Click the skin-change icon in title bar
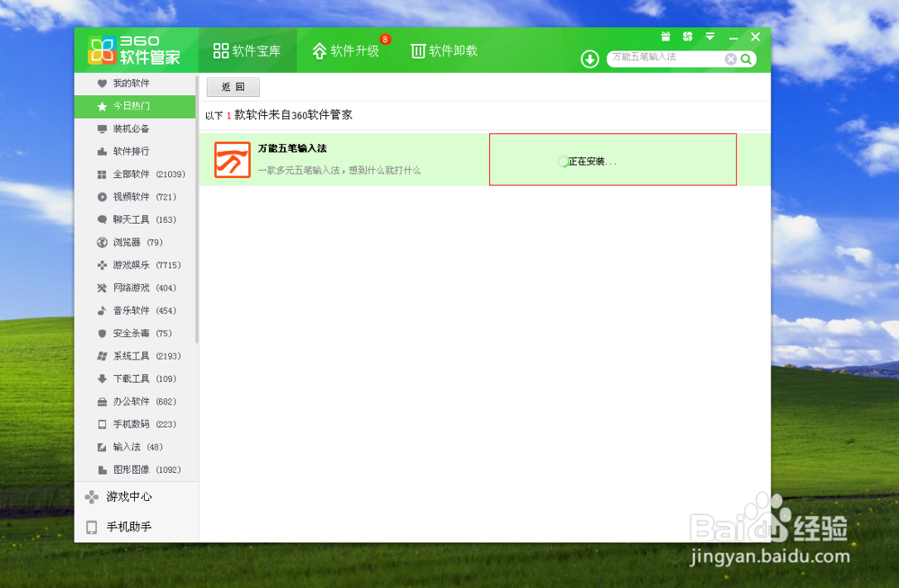The height and width of the screenshot is (588, 899). [x=688, y=37]
